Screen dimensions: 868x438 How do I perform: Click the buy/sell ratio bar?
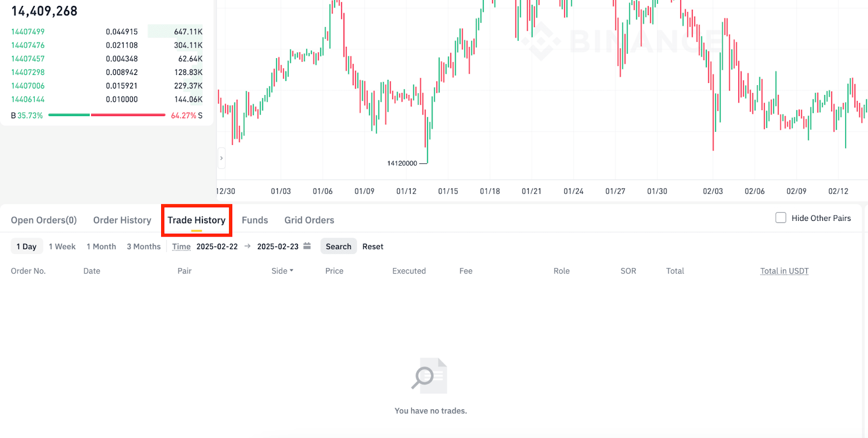click(x=107, y=115)
